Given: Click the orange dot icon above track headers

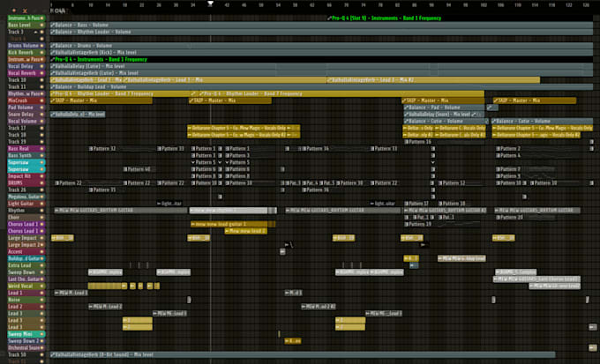Looking at the screenshot, I should [14, 11].
